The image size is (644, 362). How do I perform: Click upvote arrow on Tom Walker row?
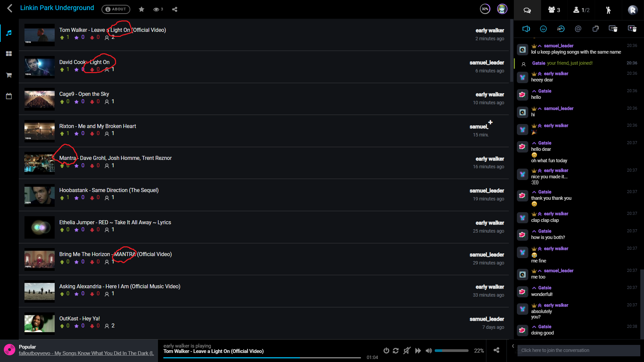62,38
